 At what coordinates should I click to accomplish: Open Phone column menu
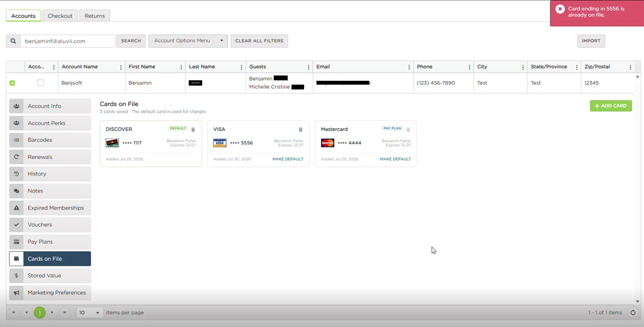pos(469,67)
